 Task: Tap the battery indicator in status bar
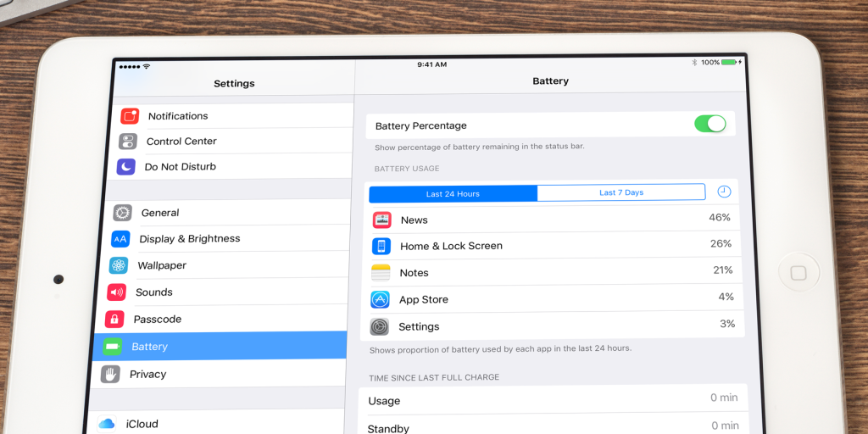pyautogui.click(x=729, y=63)
